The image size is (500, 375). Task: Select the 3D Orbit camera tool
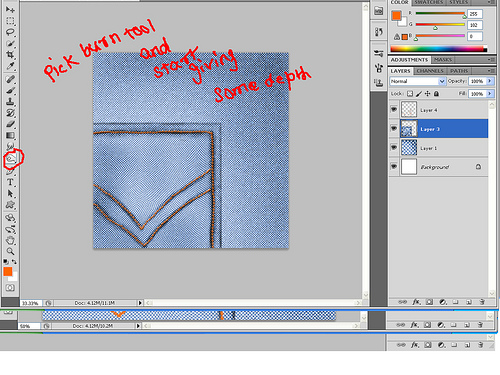pyautogui.click(x=10, y=229)
